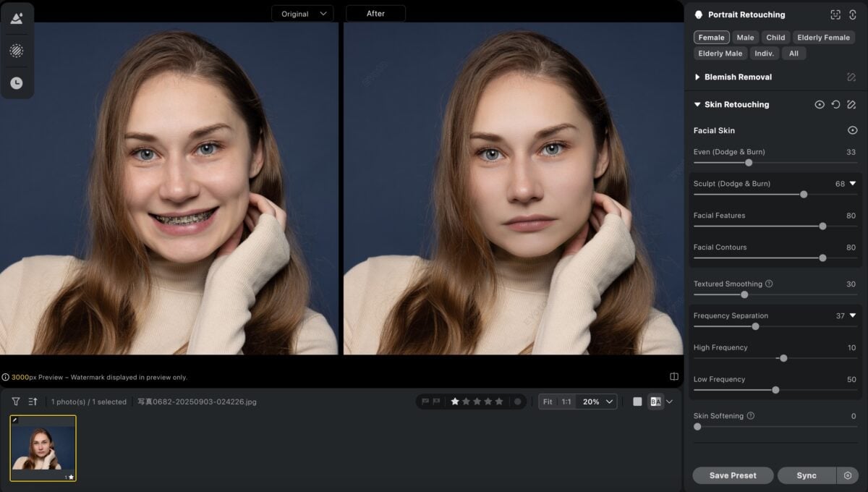868x492 pixels.
Task: Select the portrait adjustments icon at sidebar top
Action: click(17, 19)
